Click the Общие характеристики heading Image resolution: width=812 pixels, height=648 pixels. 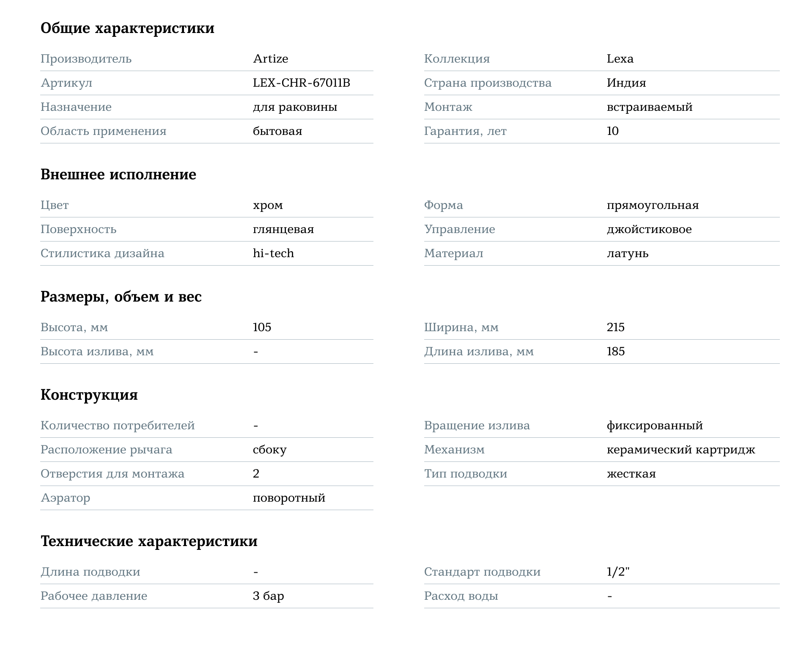pyautogui.click(x=127, y=28)
